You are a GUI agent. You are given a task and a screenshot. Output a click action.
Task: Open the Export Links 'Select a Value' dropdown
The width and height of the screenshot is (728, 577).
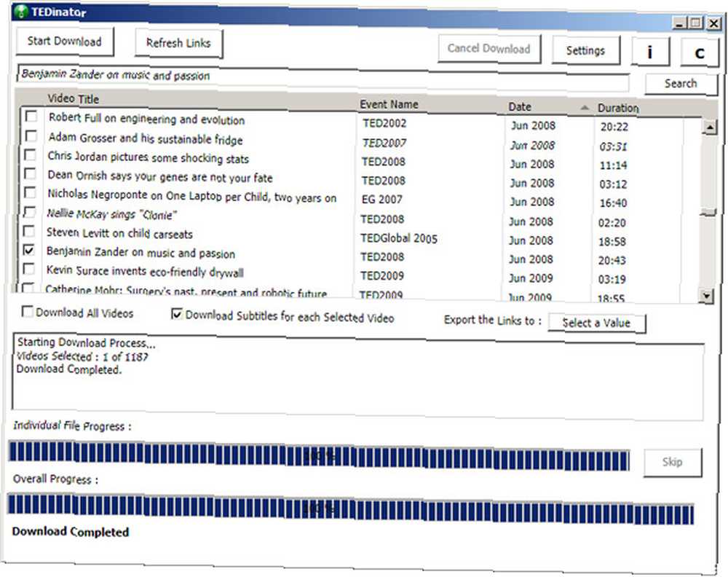(x=597, y=323)
